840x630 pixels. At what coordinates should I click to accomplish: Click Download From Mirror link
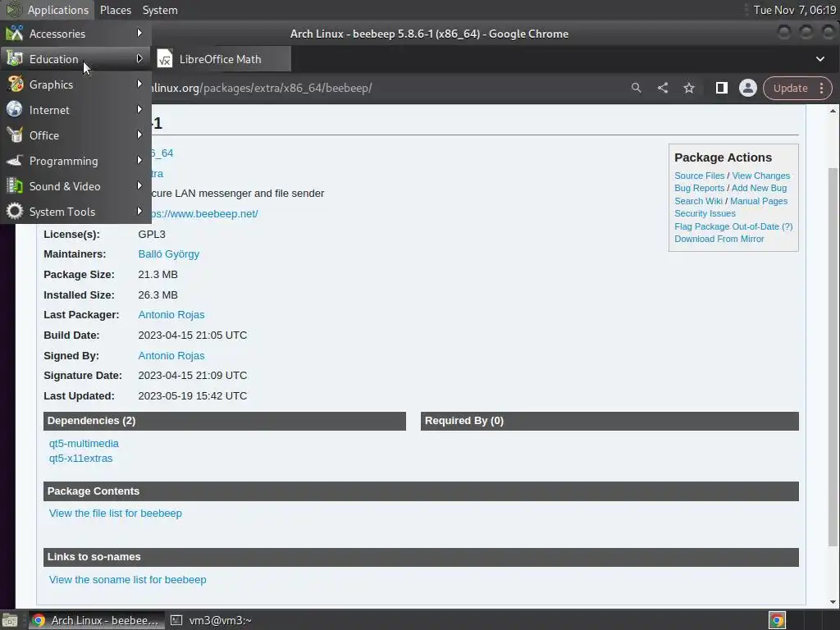point(719,239)
